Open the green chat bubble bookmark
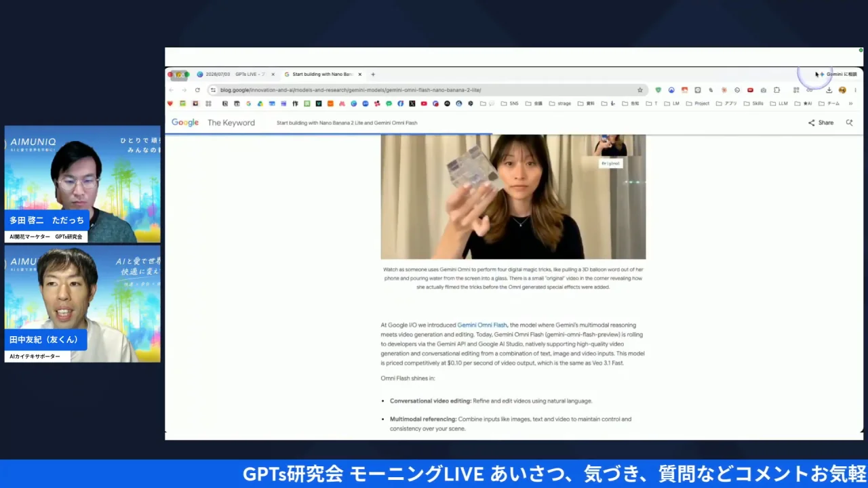This screenshot has height=488, width=868. [389, 104]
